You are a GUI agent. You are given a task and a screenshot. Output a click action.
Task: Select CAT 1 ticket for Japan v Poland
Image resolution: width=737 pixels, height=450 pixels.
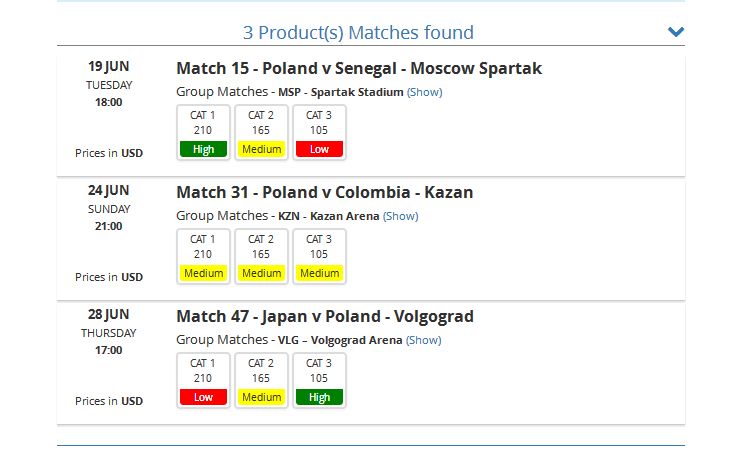pyautogui.click(x=203, y=380)
